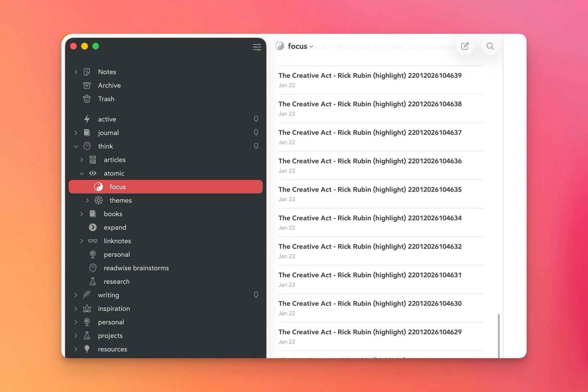Select the readwise brainstorms tag

[x=166, y=268]
